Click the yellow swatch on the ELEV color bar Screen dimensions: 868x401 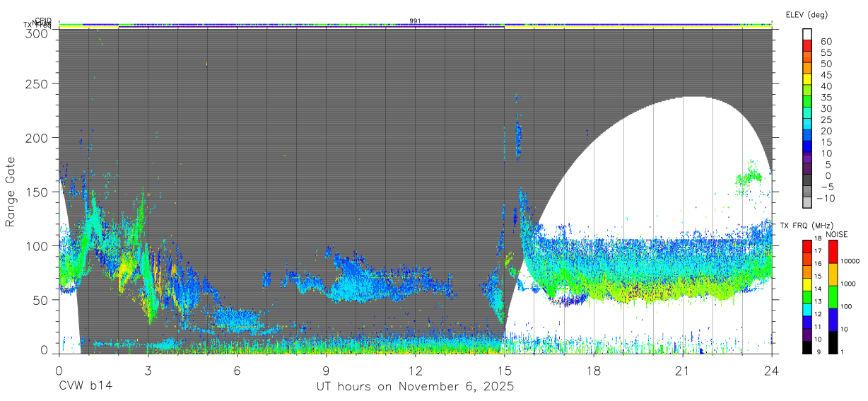pyautogui.click(x=807, y=79)
